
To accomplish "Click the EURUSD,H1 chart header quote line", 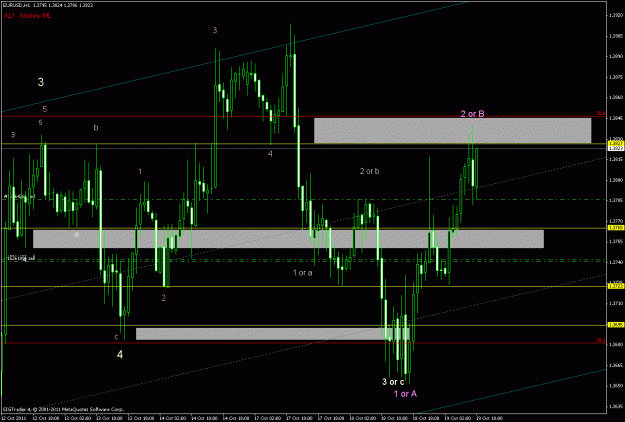I will pos(46,6).
